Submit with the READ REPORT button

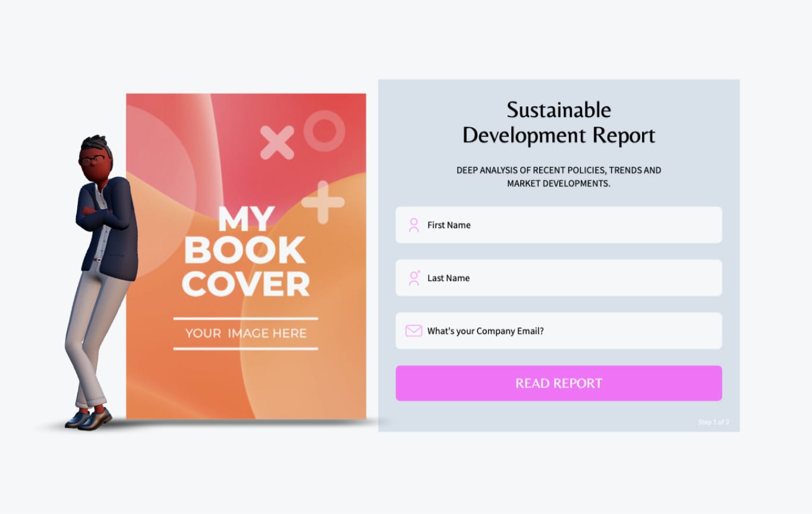click(559, 383)
